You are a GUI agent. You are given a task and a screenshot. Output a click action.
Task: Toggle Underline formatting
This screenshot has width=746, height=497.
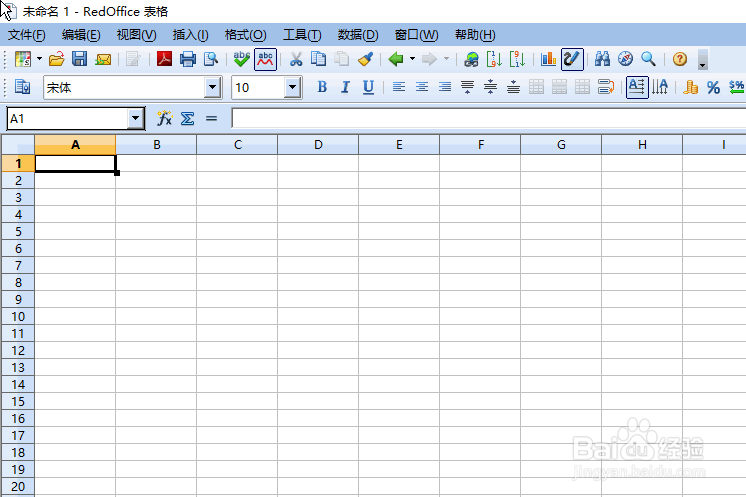[x=368, y=87]
